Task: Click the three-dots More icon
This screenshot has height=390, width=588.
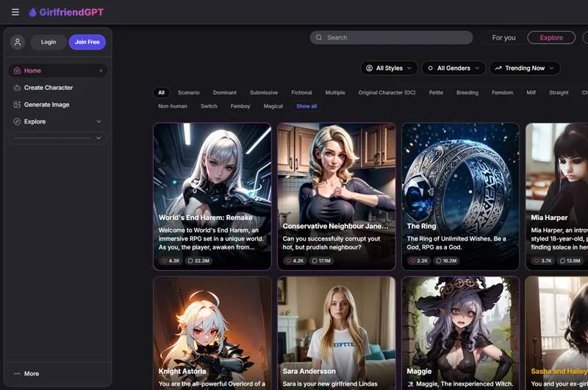Action: coord(17,374)
